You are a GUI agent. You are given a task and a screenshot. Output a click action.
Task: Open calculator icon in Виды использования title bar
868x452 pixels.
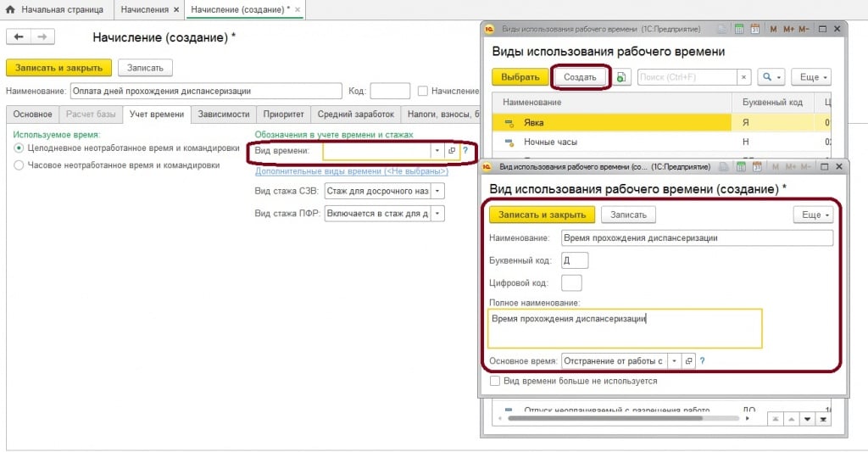pos(739,29)
